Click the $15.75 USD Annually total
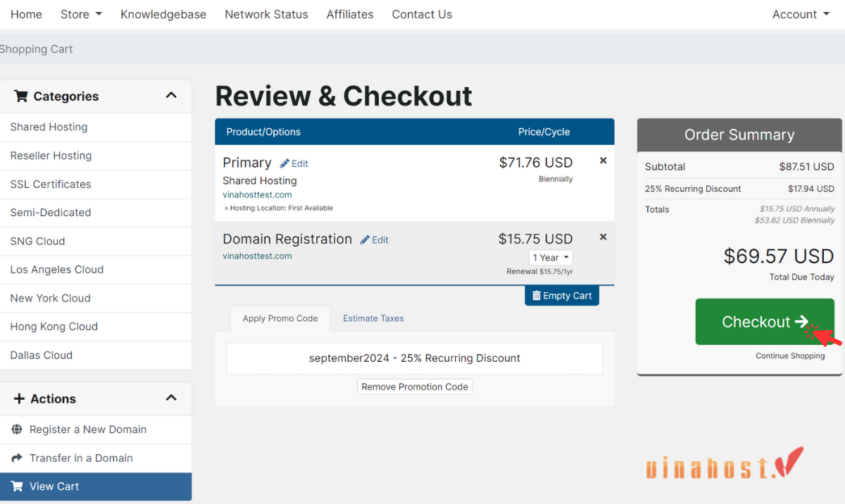845x504 pixels. tap(797, 209)
